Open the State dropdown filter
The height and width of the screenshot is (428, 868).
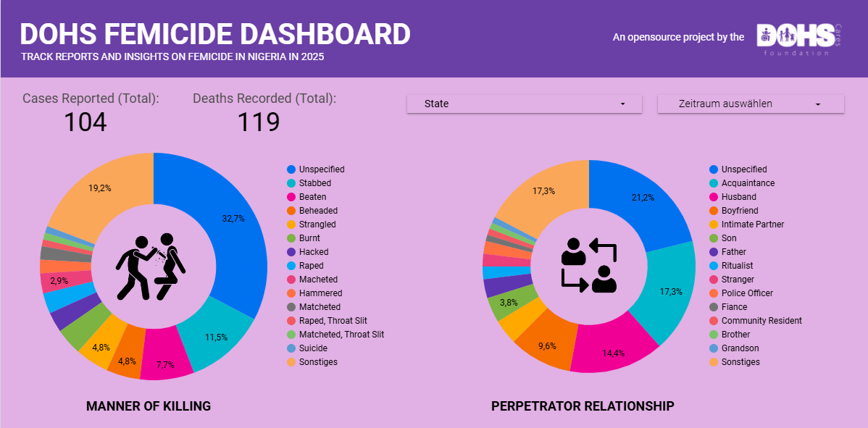pos(524,104)
